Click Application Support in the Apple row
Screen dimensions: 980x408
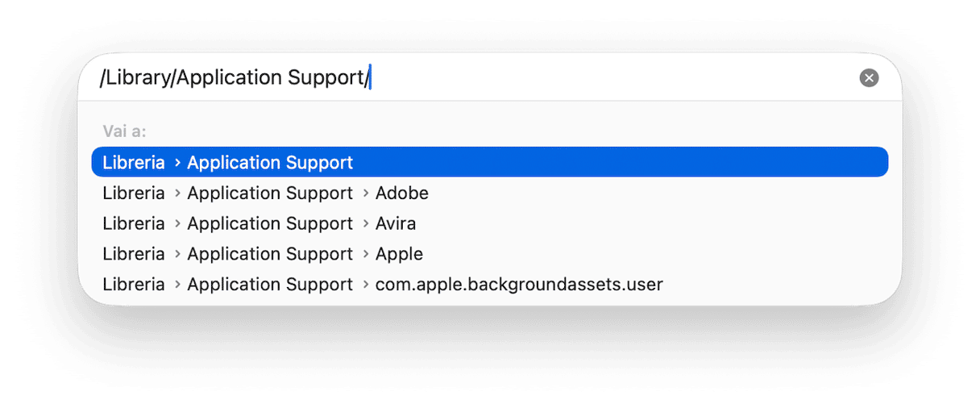pyautogui.click(x=270, y=255)
